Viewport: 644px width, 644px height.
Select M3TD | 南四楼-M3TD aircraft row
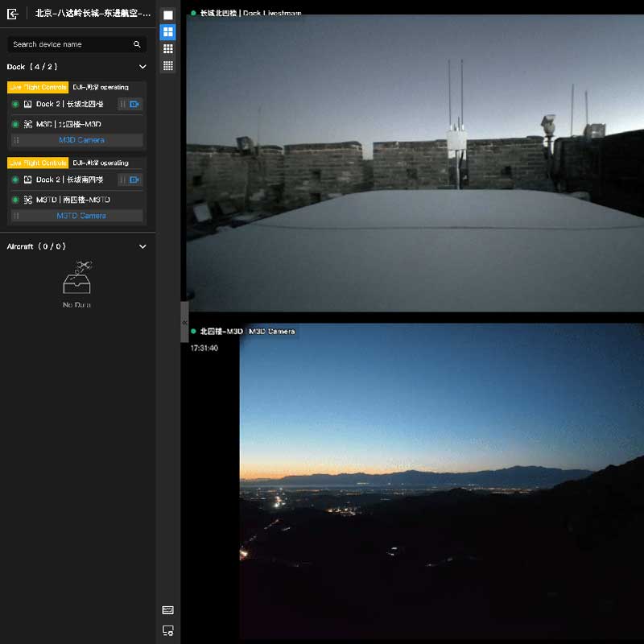[76, 200]
